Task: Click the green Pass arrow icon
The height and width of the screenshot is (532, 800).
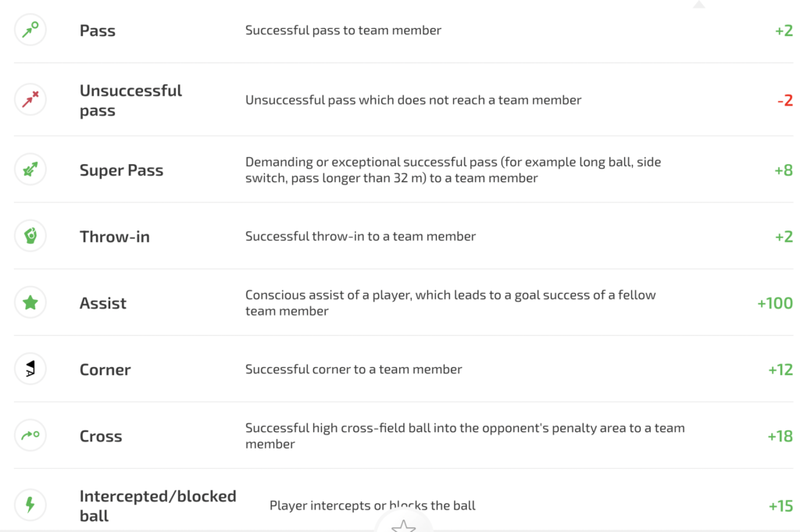Action: point(30,30)
